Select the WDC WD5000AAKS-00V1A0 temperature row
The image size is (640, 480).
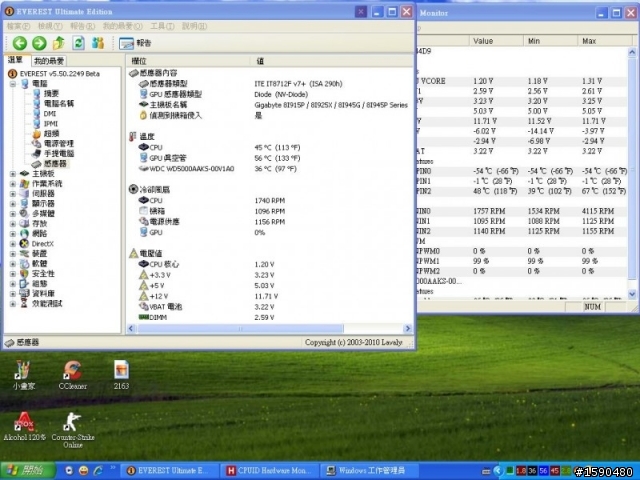point(269,169)
